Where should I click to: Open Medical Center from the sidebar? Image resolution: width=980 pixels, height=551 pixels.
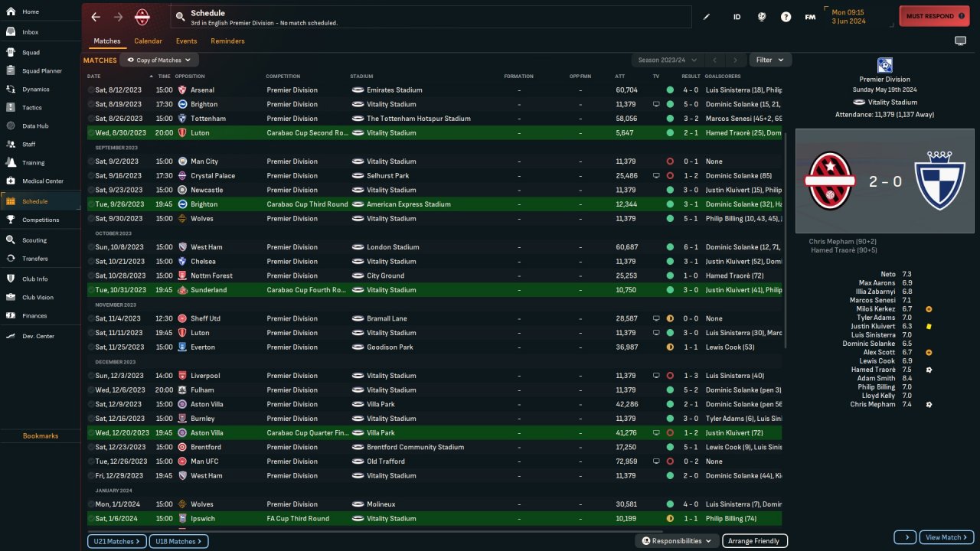[x=42, y=181]
